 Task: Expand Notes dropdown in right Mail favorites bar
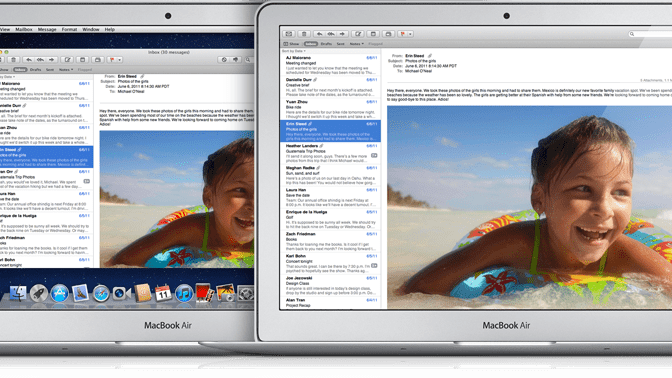click(x=357, y=44)
